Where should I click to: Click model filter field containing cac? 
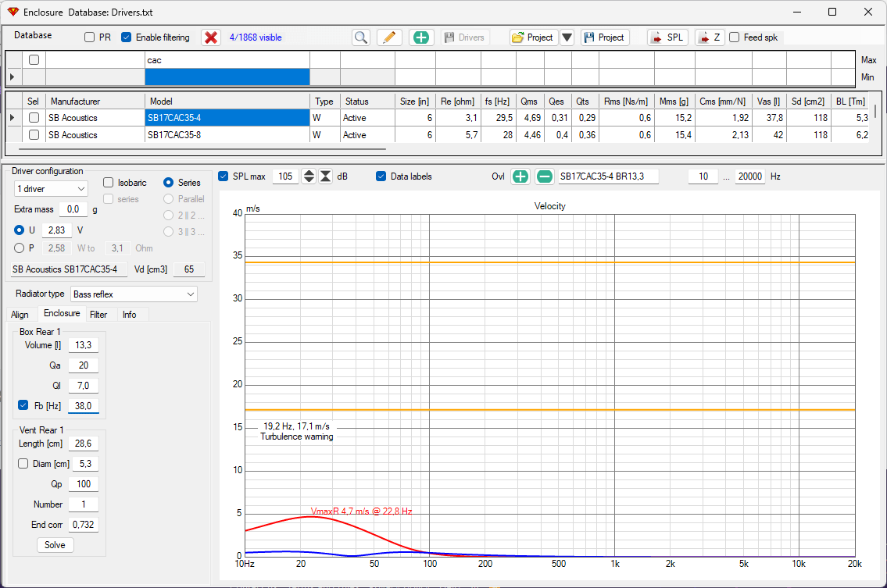coord(227,60)
